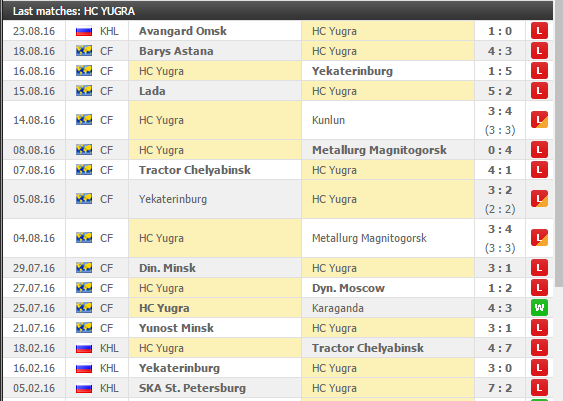This screenshot has height=401, width=563.
Task: Click Yunost Minsk team name
Action: (176, 328)
